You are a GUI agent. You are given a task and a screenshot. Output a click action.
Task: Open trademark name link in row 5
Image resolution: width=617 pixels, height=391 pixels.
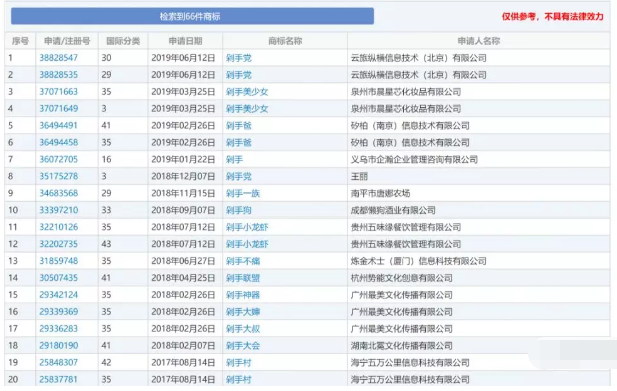pos(238,125)
